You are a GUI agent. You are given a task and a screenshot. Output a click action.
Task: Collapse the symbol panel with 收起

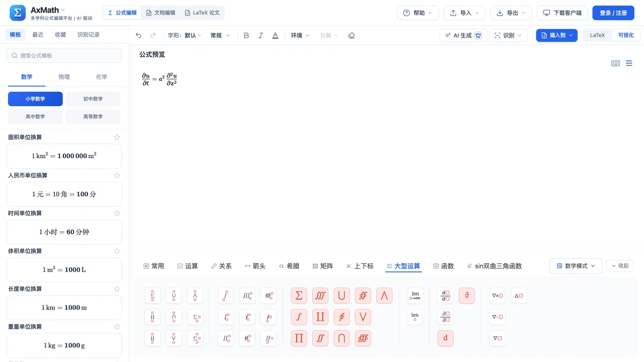[620, 266]
